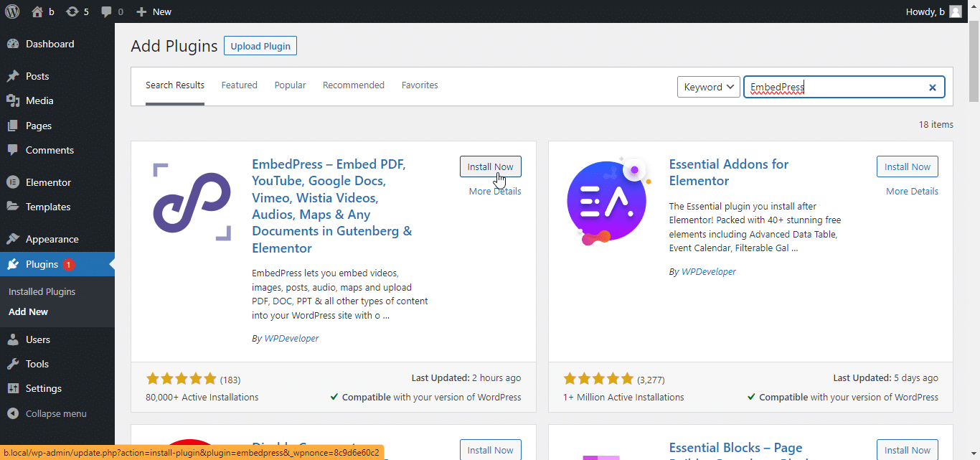Click the 1+ Million Active Installations text
Screen dimensions: 980x460
623,397
